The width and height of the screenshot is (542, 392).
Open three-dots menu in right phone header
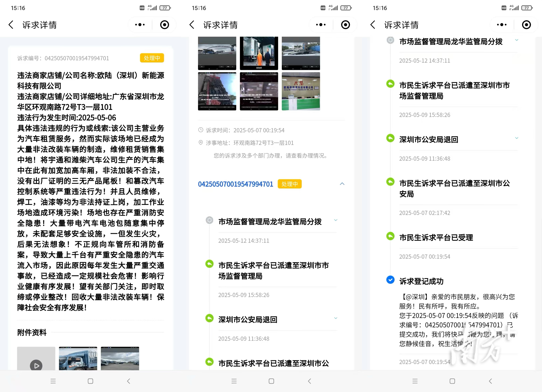pyautogui.click(x=502, y=25)
